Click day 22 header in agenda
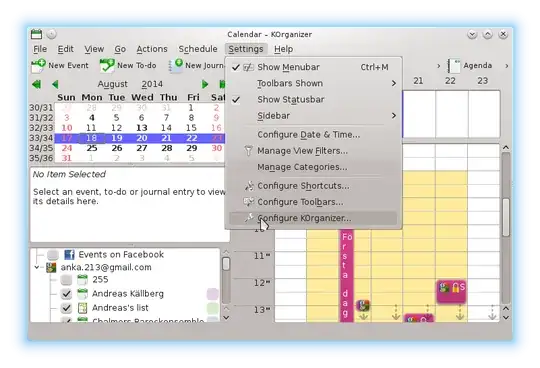The width and height of the screenshot is (540, 368). 450,81
